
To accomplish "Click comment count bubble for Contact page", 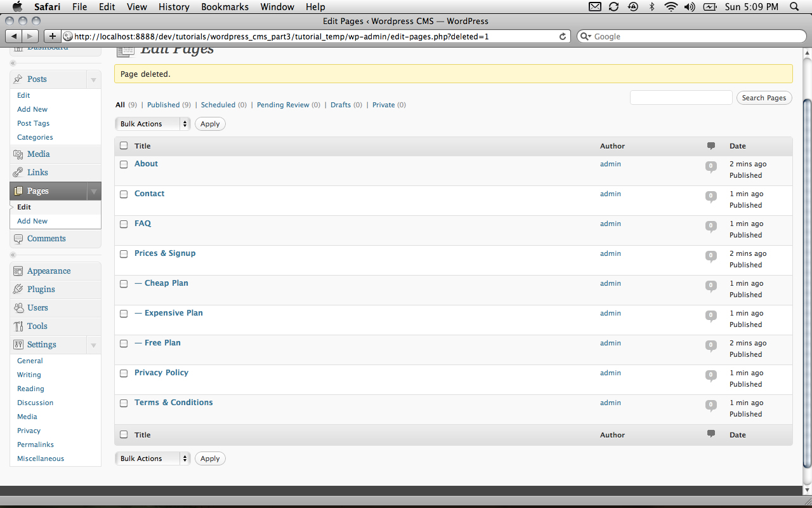I will click(x=711, y=197).
